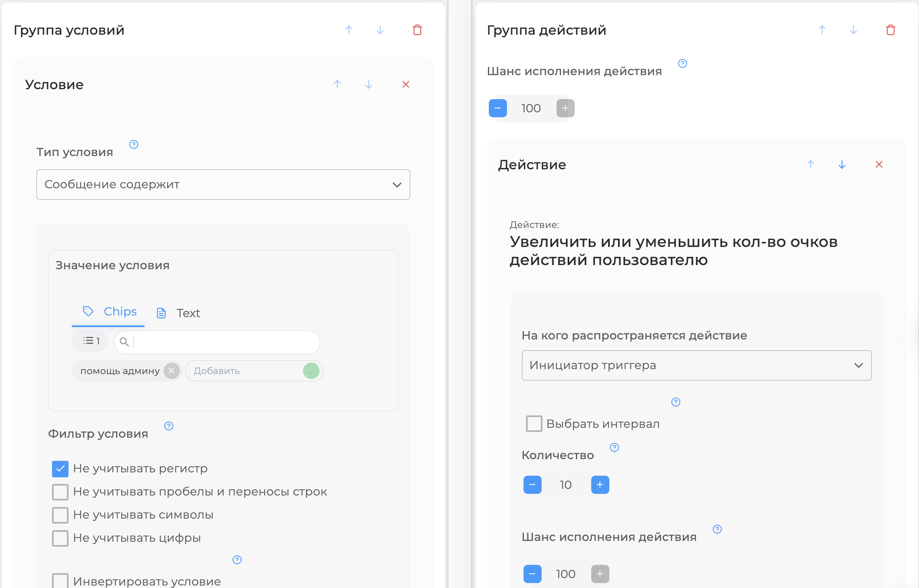This screenshot has width=919, height=588.
Task: Delete the condition group with trash icon
Action: pos(417,30)
